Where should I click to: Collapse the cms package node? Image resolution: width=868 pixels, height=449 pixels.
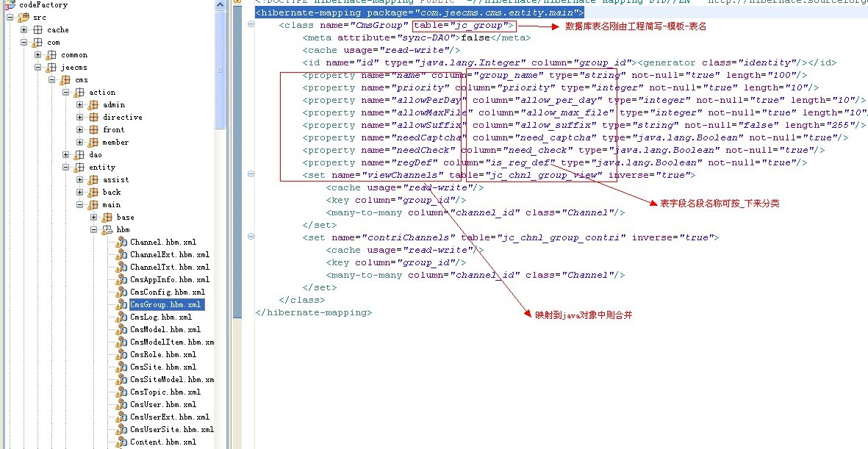click(x=51, y=79)
